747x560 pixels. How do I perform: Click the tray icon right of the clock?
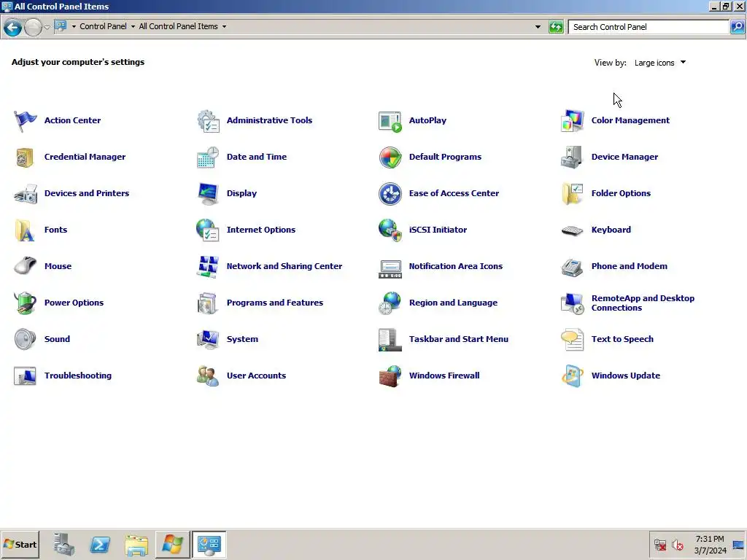738,545
